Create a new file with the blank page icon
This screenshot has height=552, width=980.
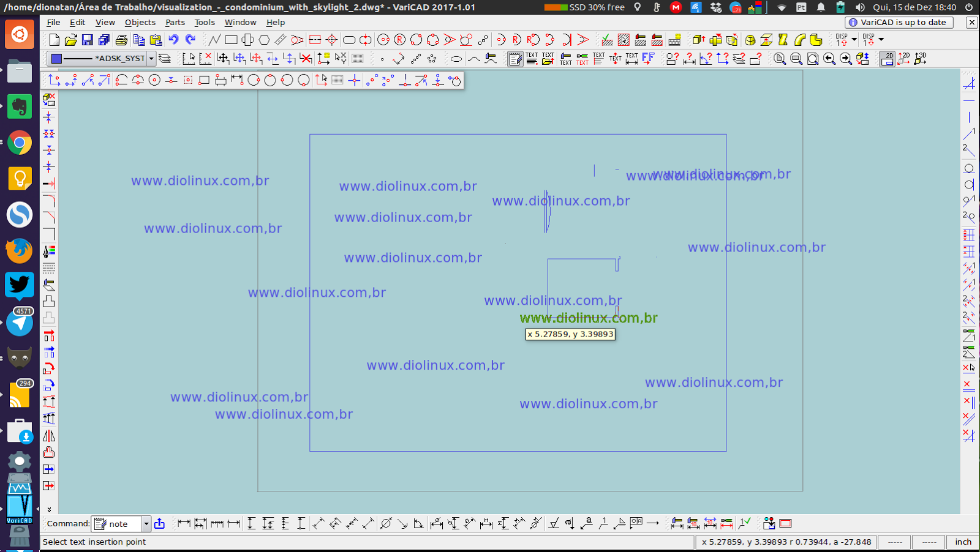pyautogui.click(x=54, y=40)
